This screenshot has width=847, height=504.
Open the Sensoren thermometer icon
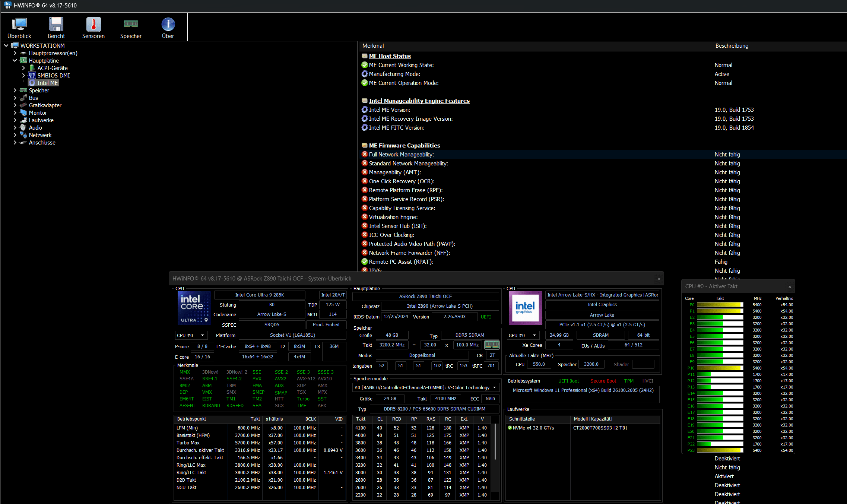click(x=93, y=24)
